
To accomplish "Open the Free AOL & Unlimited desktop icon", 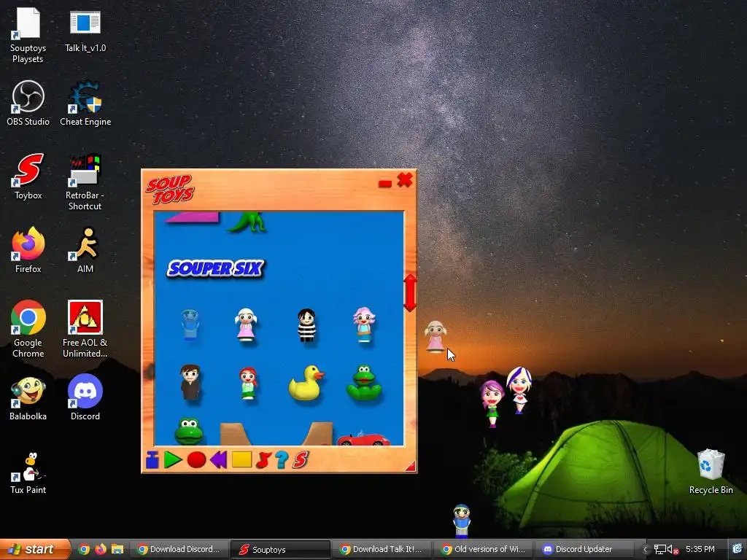I will pos(85,329).
